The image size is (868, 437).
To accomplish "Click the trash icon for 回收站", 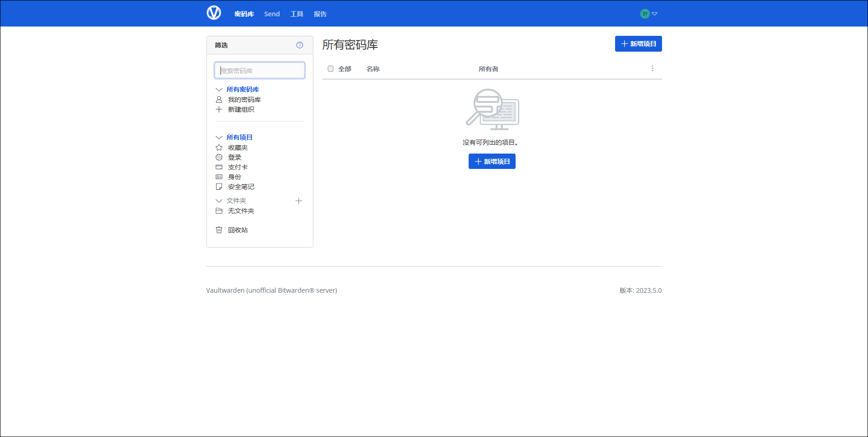I will click(x=219, y=230).
